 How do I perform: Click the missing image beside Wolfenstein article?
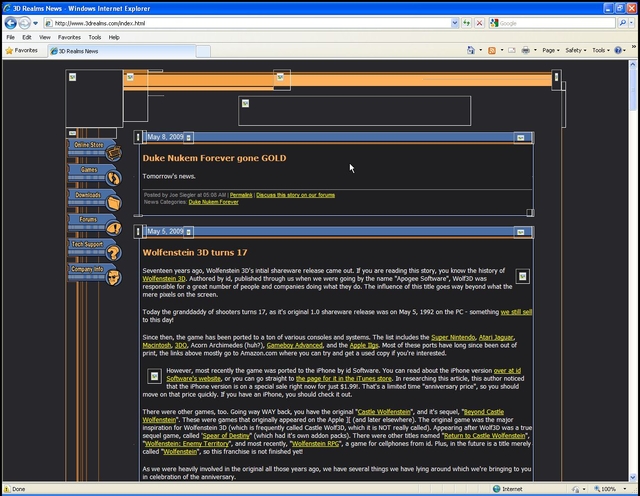522,276
